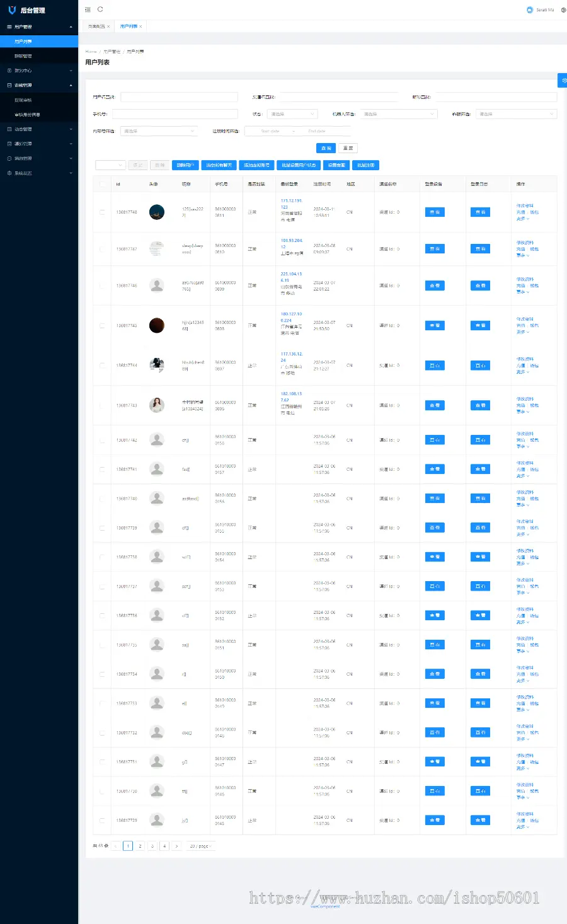Click the id cell 136817741
The width and height of the screenshot is (567, 924).
coord(127,470)
